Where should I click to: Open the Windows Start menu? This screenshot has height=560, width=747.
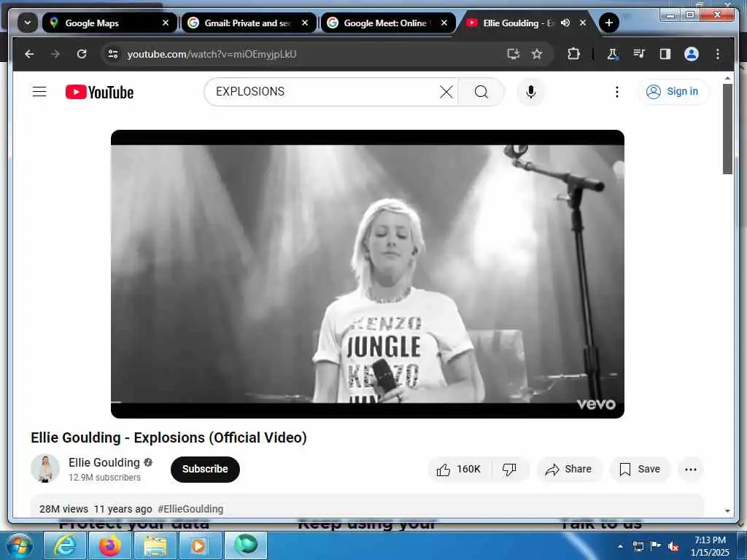pos(20,545)
